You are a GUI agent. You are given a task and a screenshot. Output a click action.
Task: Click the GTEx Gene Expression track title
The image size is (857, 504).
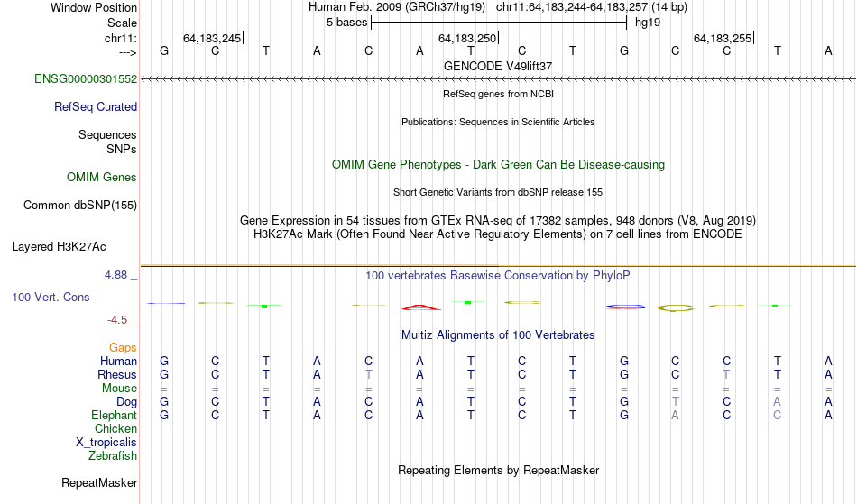click(x=498, y=221)
